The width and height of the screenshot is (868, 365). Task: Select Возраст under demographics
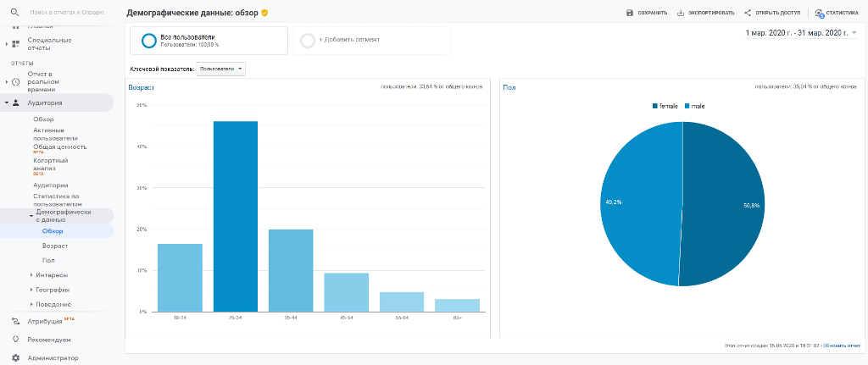click(x=55, y=246)
